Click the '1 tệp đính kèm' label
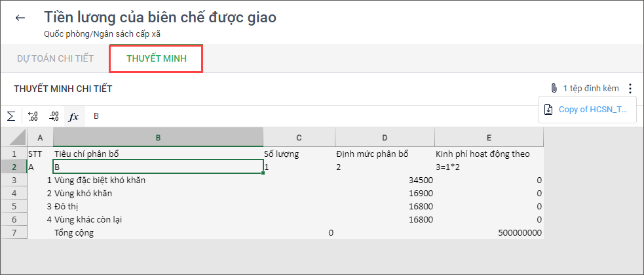644x275 pixels. (591, 88)
